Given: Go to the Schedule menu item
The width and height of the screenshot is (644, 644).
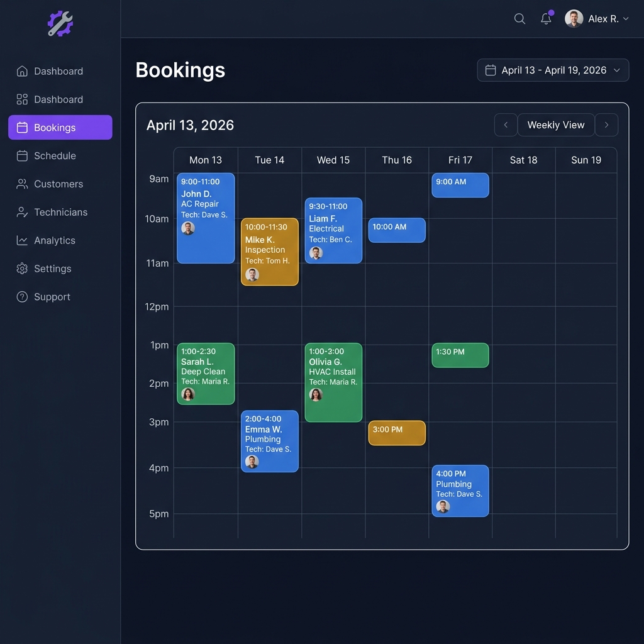Looking at the screenshot, I should coord(55,155).
